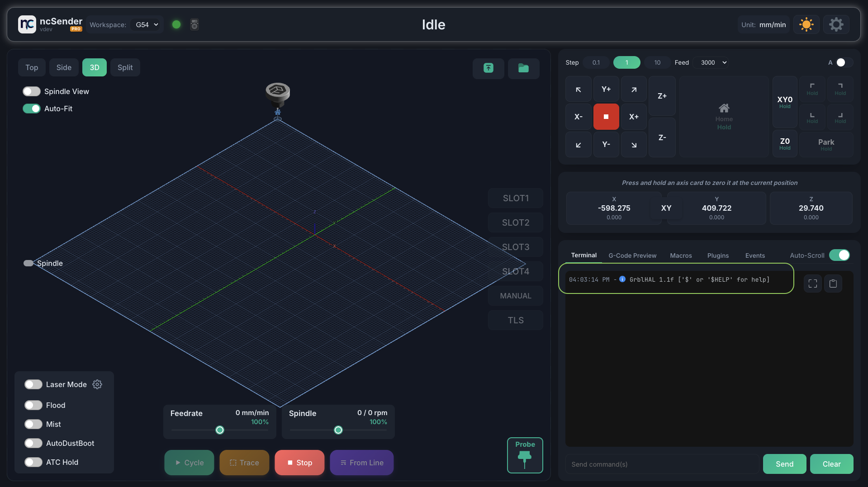
Task: Switch to the G-Code Preview tab
Action: (x=632, y=255)
